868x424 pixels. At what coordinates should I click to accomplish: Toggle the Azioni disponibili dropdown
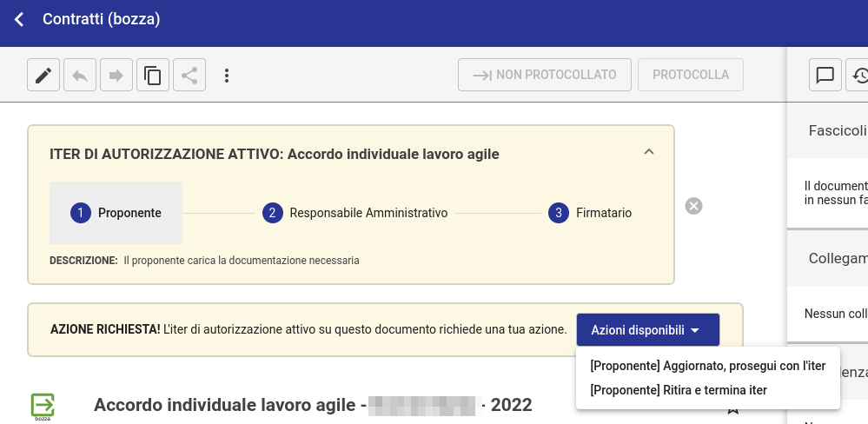648,330
